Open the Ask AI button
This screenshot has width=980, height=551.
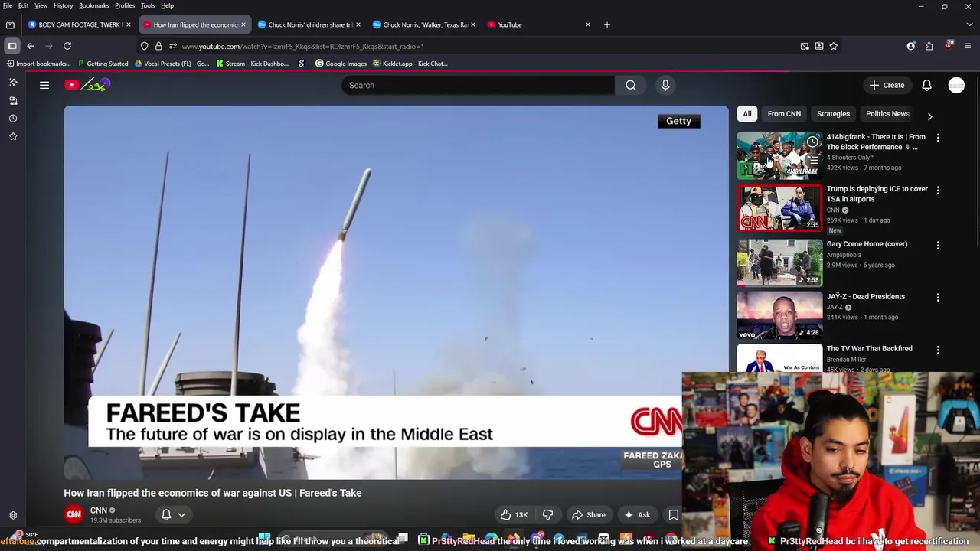[637, 515]
